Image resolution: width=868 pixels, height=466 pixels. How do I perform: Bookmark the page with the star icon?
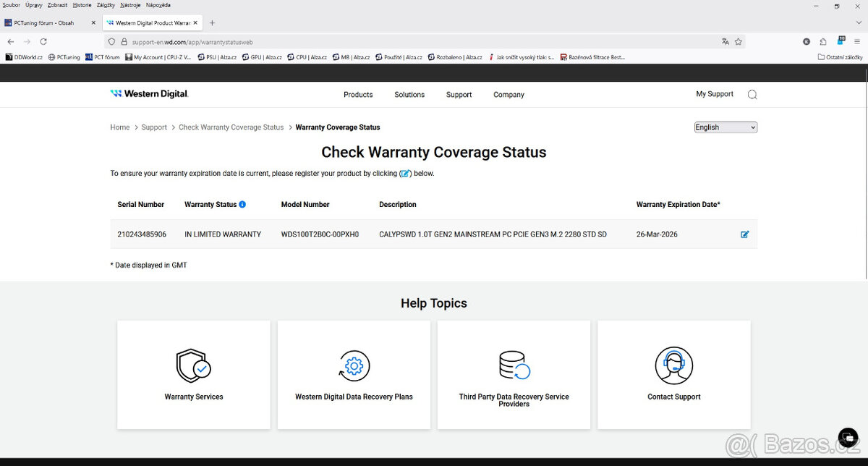click(x=738, y=42)
